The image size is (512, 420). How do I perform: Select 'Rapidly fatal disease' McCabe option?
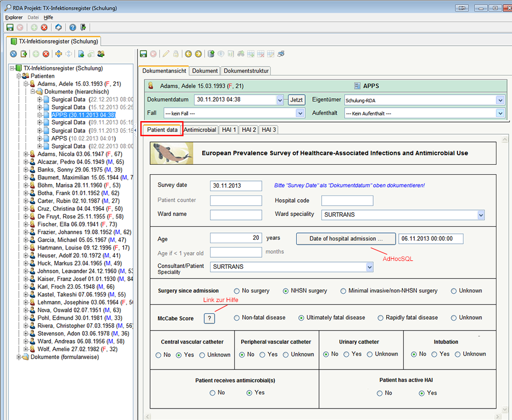pos(381,318)
